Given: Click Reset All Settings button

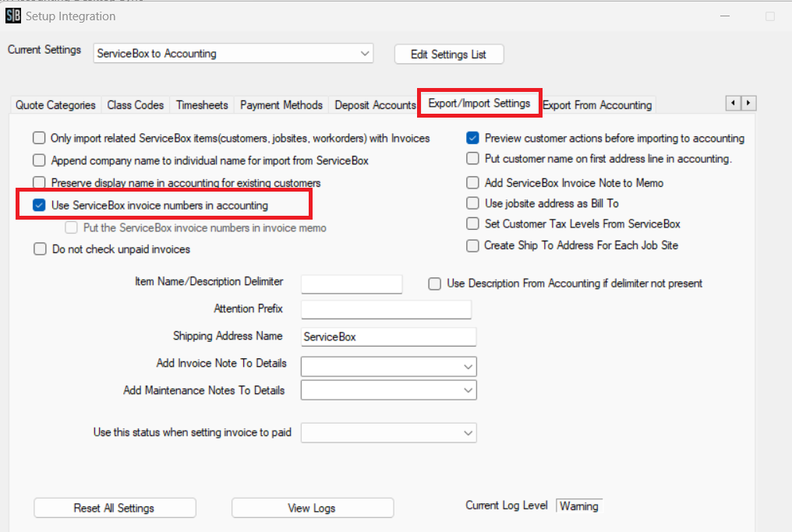Looking at the screenshot, I should 115,508.
